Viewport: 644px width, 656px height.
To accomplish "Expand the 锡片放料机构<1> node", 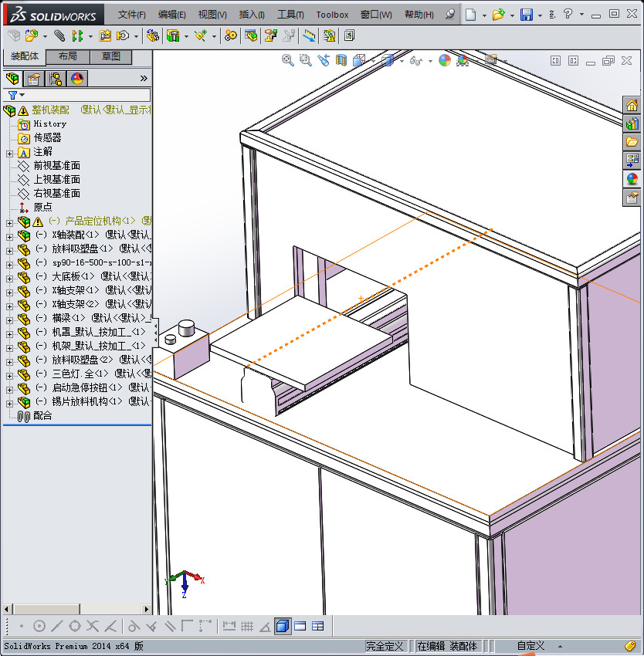I will click(x=9, y=404).
